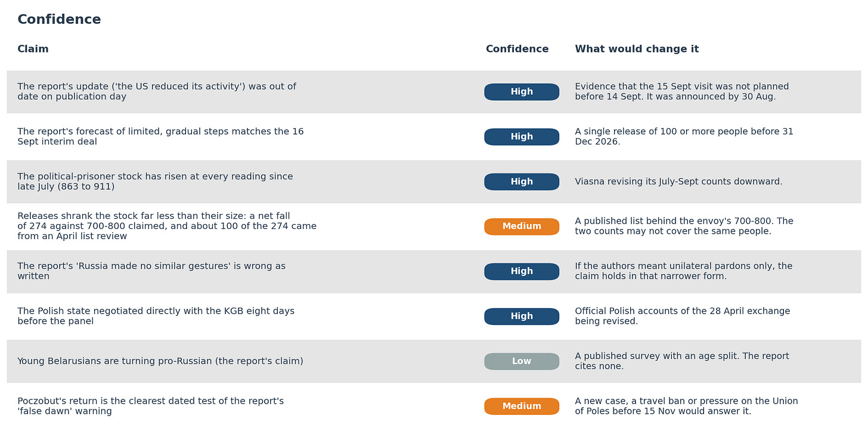Click the High badge for Russia gestures claim
The width and height of the screenshot is (868, 431).
(522, 271)
